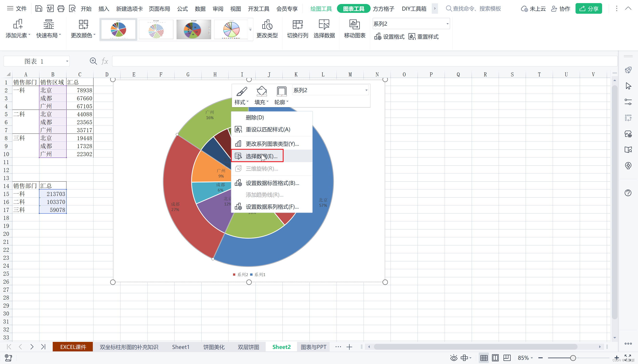Click zoom in plus button
The width and height of the screenshot is (638, 364).
[x=617, y=358]
